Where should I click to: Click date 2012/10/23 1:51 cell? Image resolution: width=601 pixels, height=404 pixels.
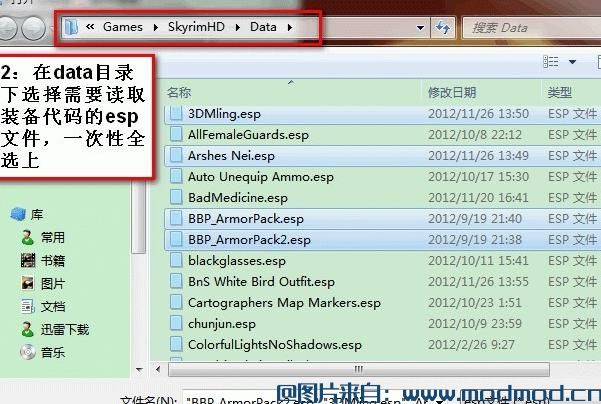coord(475,303)
